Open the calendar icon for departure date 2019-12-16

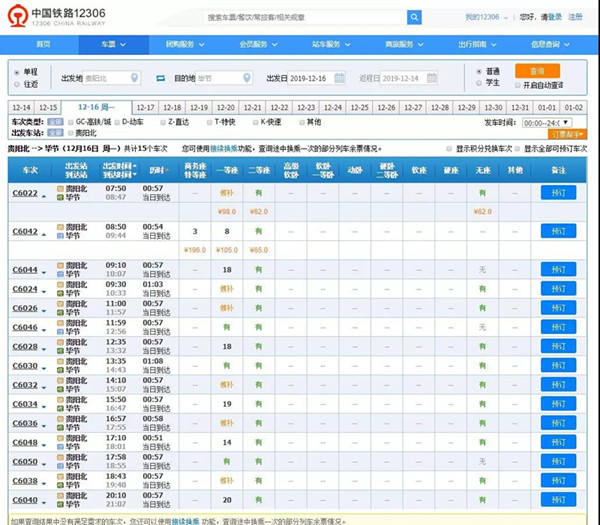tap(341, 78)
